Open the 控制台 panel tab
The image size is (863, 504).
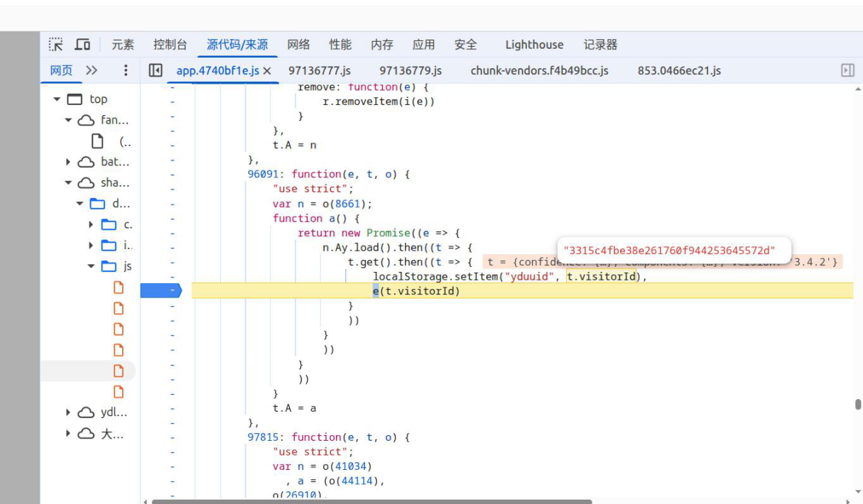[170, 45]
